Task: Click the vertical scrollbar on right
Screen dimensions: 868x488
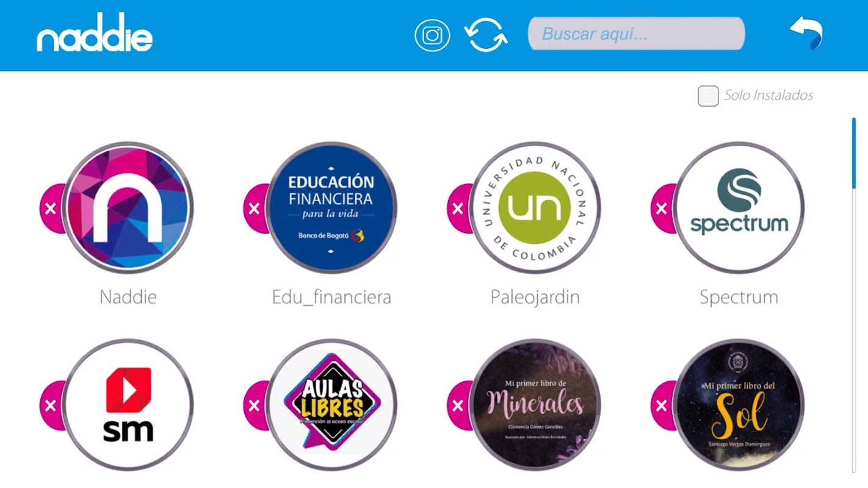Action: [854, 295]
